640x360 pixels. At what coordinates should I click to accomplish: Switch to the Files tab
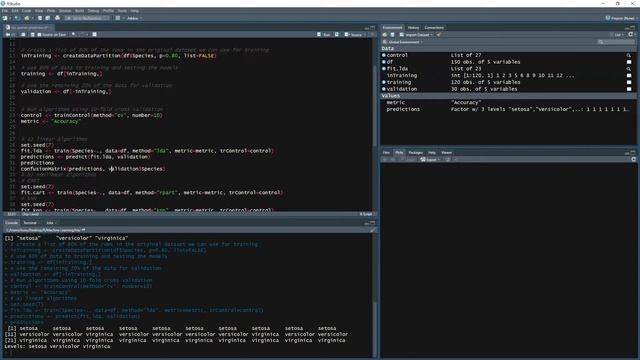click(x=386, y=153)
